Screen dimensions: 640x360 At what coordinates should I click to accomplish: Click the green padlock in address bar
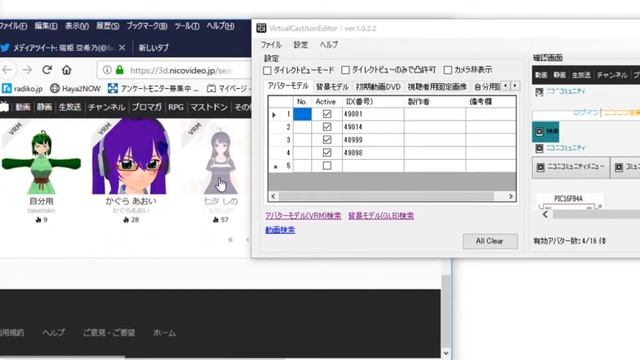click(120, 70)
